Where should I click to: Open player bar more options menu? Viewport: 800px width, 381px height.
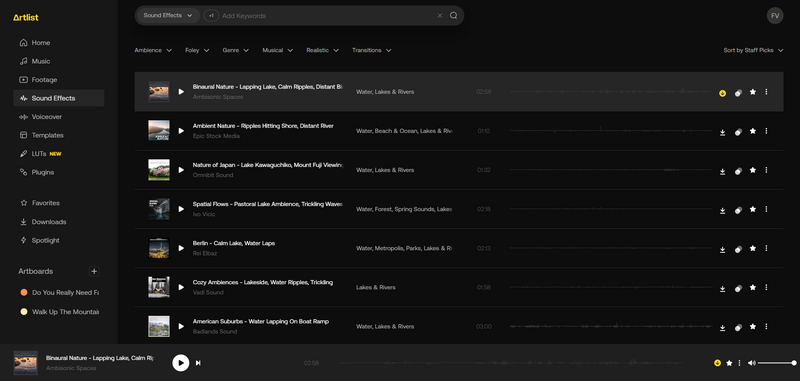[x=739, y=363]
